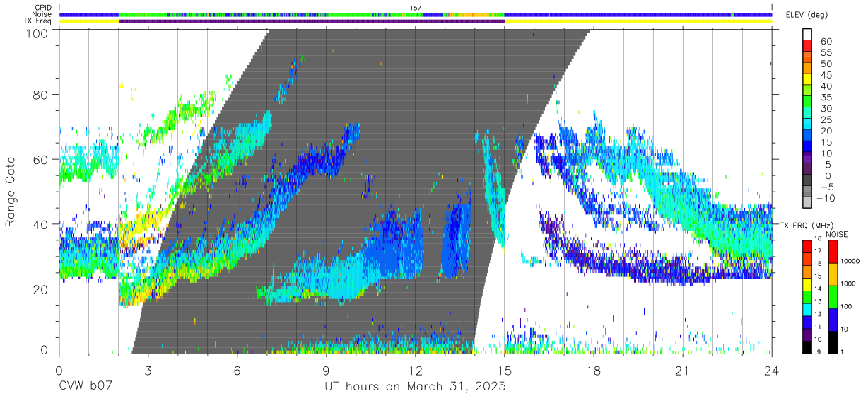Click the 'CPID' row label
868x401 pixels.
point(44,8)
